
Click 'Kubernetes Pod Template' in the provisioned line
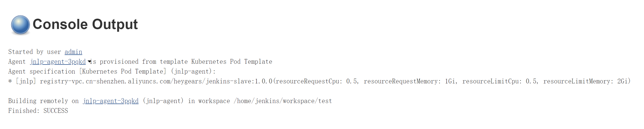[x=232, y=62]
